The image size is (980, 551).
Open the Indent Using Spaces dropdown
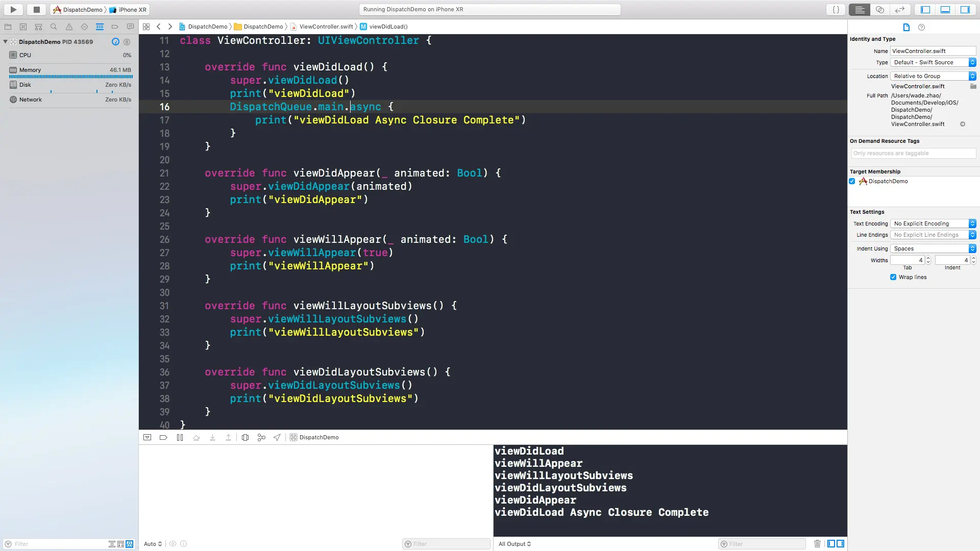(933, 249)
